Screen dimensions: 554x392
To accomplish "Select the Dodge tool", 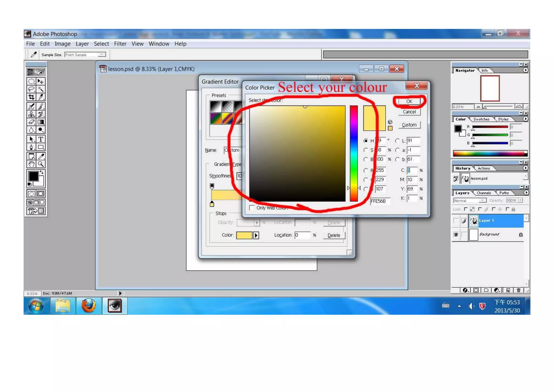I will pos(41,130).
